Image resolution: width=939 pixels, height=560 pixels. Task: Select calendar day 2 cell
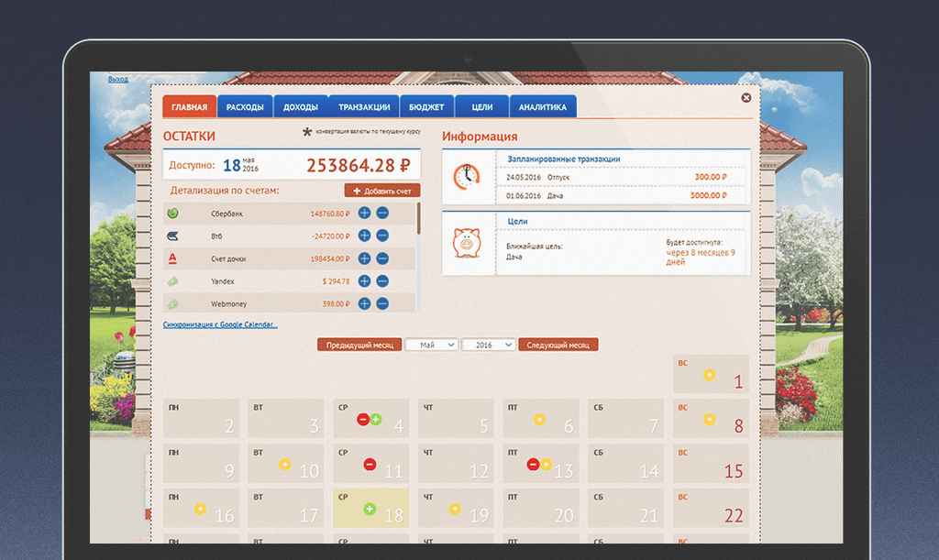point(201,418)
